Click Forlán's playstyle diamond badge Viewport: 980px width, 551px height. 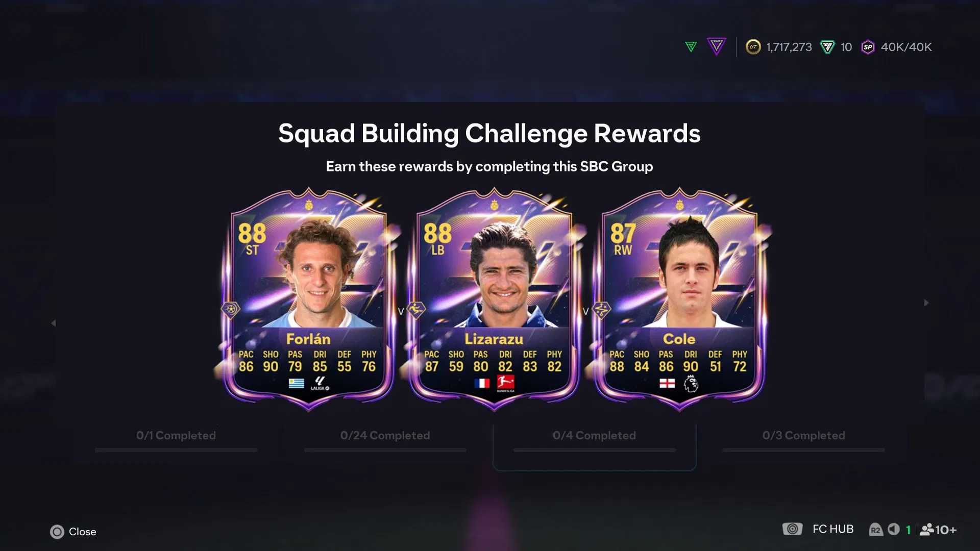pos(230,309)
